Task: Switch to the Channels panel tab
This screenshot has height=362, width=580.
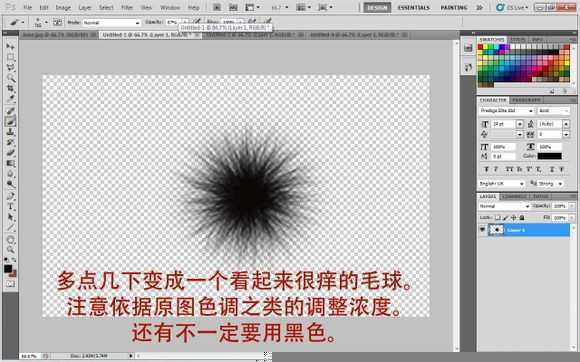Action: (x=515, y=196)
